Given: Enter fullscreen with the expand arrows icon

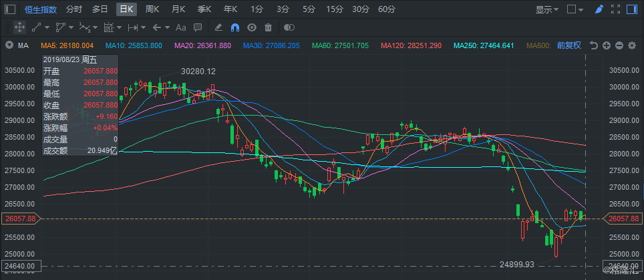Looking at the screenshot, I should coord(615,9).
